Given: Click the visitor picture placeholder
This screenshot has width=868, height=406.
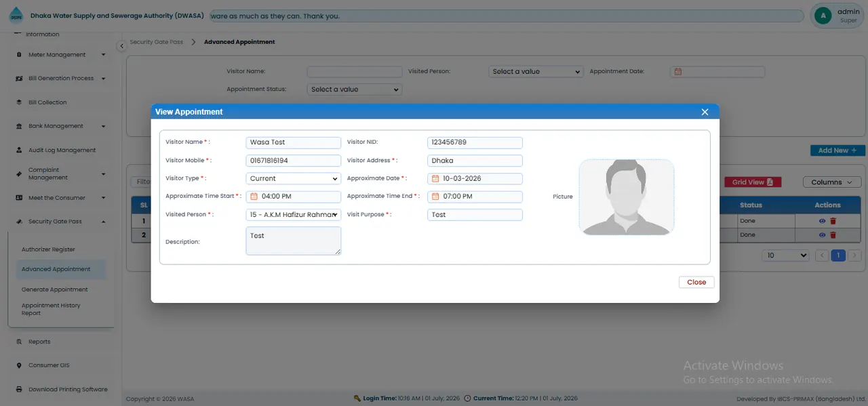Looking at the screenshot, I should (x=627, y=197).
